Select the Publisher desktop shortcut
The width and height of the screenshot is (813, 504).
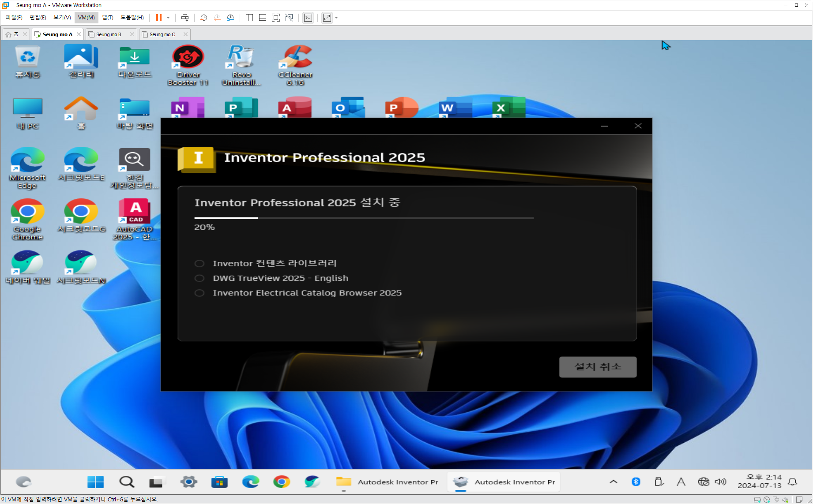pyautogui.click(x=241, y=107)
